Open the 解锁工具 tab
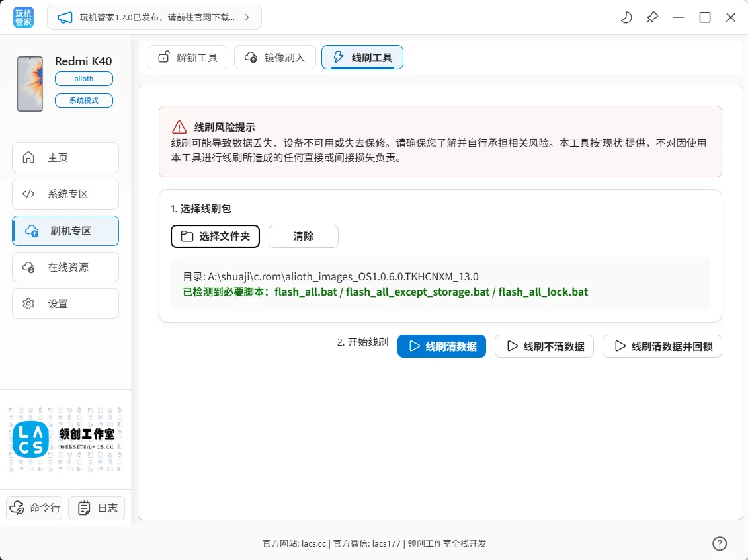The width and height of the screenshot is (748, 560). [187, 58]
